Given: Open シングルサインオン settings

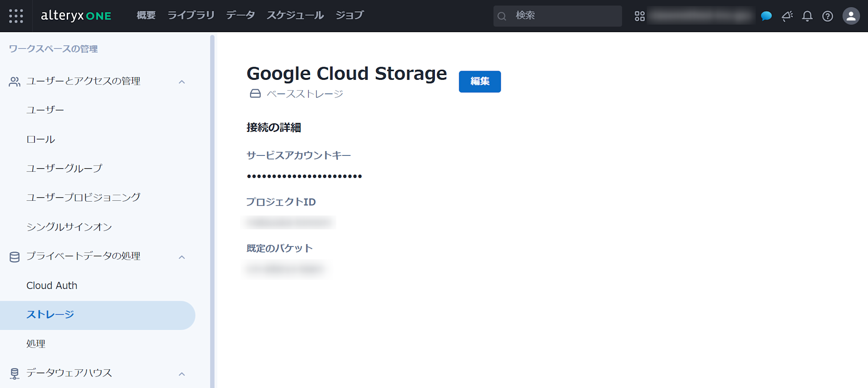Looking at the screenshot, I should [69, 227].
